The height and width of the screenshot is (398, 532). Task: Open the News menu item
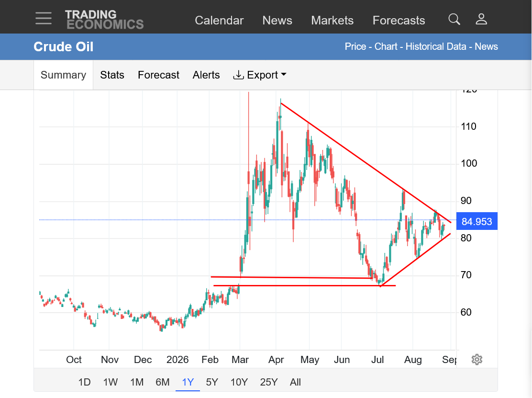[x=277, y=21]
